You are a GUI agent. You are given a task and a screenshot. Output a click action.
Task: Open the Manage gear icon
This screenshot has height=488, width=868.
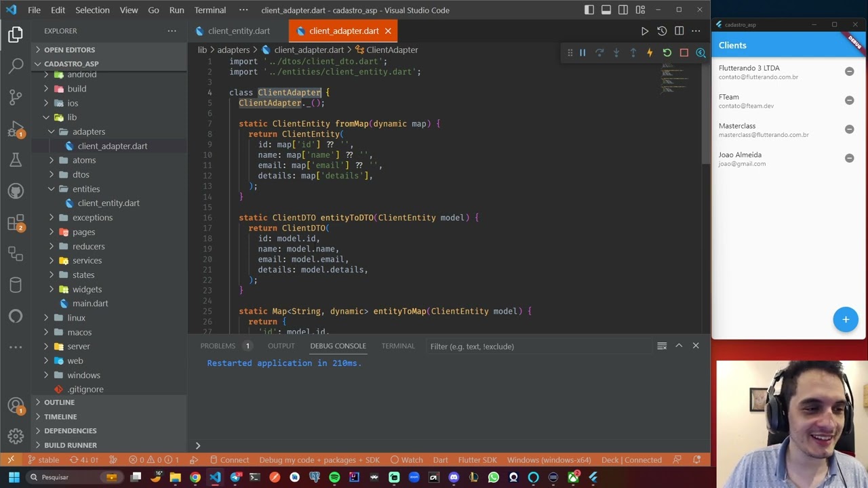click(x=16, y=435)
